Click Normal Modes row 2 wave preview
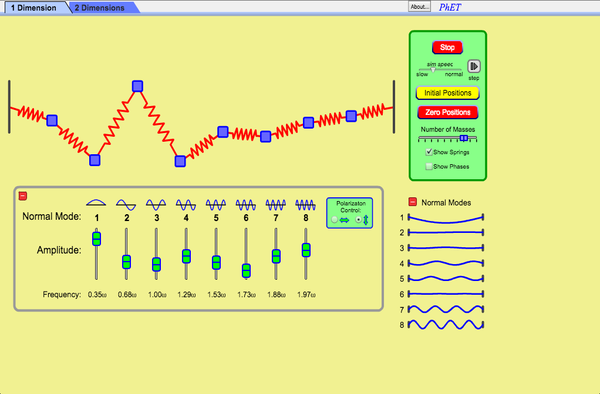 point(446,232)
